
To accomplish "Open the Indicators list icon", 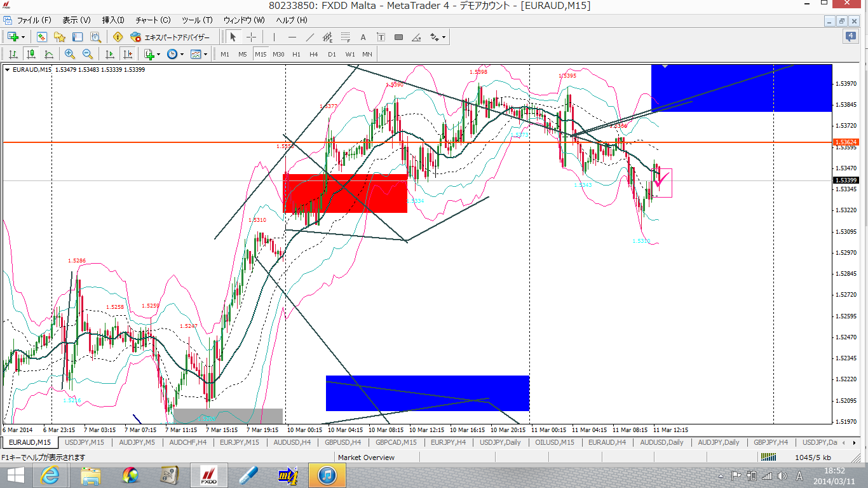I will coord(149,54).
